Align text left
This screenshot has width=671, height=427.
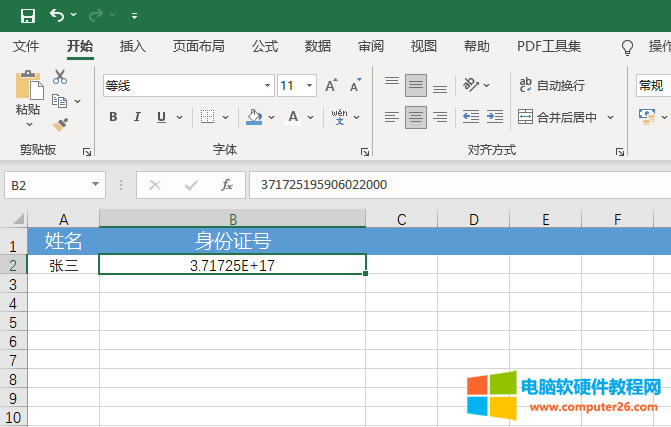point(392,117)
